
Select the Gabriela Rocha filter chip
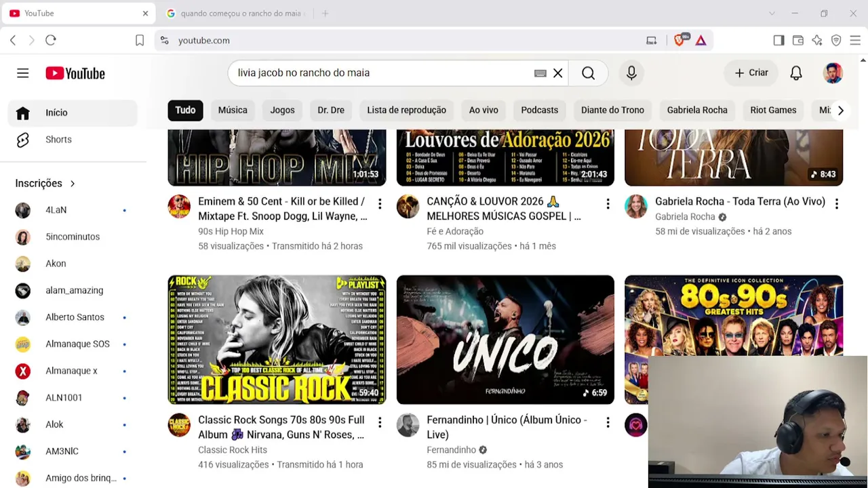[x=697, y=110]
